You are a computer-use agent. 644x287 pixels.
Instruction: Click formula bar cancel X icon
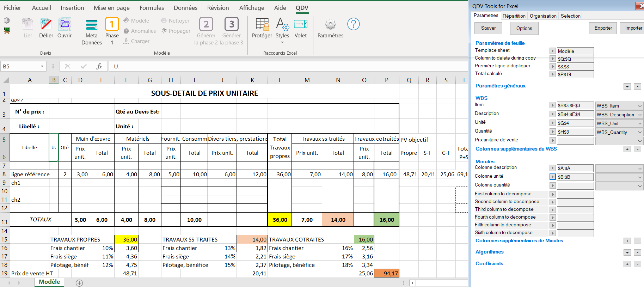[x=68, y=66]
